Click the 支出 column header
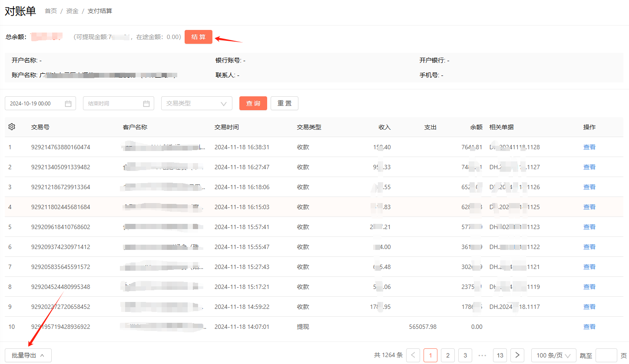 430,127
